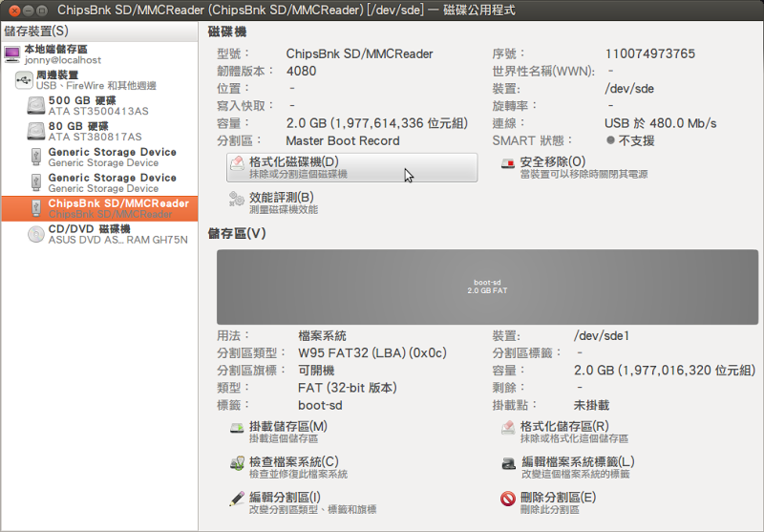Click the 格式化磁碟機(D) button
Screen dimensions: 764x532
click(351, 167)
